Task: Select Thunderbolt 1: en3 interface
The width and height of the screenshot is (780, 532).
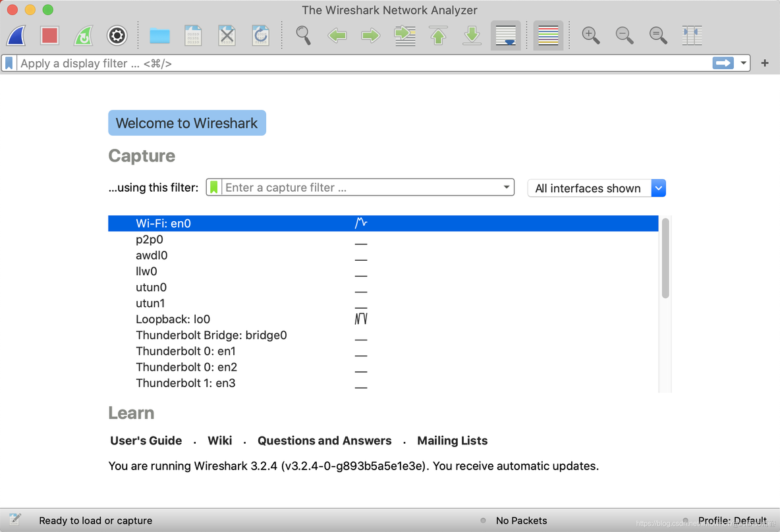Action: pyautogui.click(x=383, y=383)
